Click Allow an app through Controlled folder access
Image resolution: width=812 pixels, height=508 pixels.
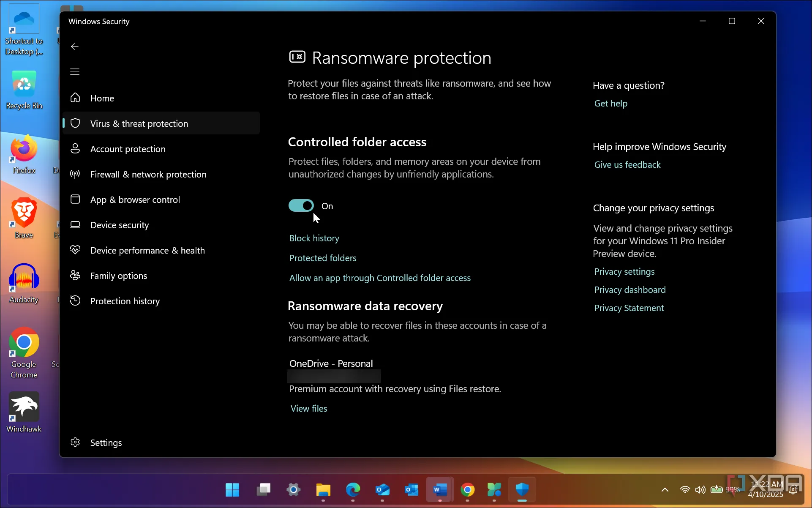[379, 278]
